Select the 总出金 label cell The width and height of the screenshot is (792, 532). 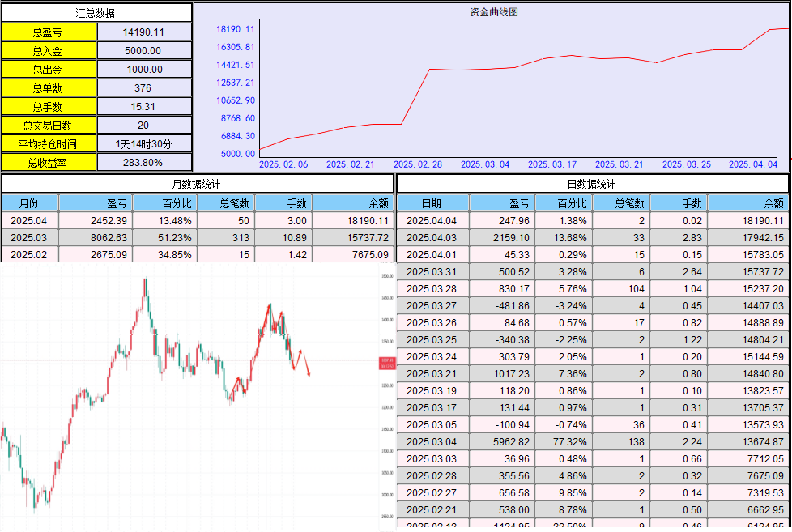(49, 69)
